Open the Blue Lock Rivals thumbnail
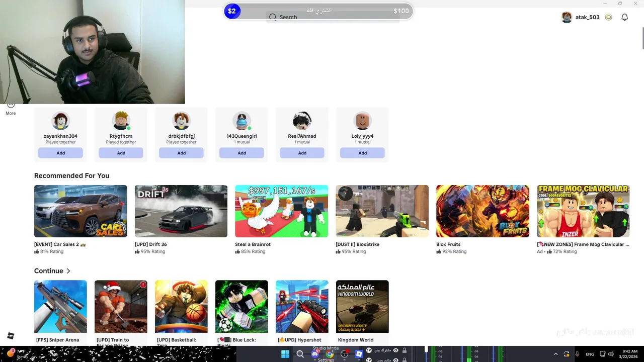The image size is (644, 362). point(242,307)
